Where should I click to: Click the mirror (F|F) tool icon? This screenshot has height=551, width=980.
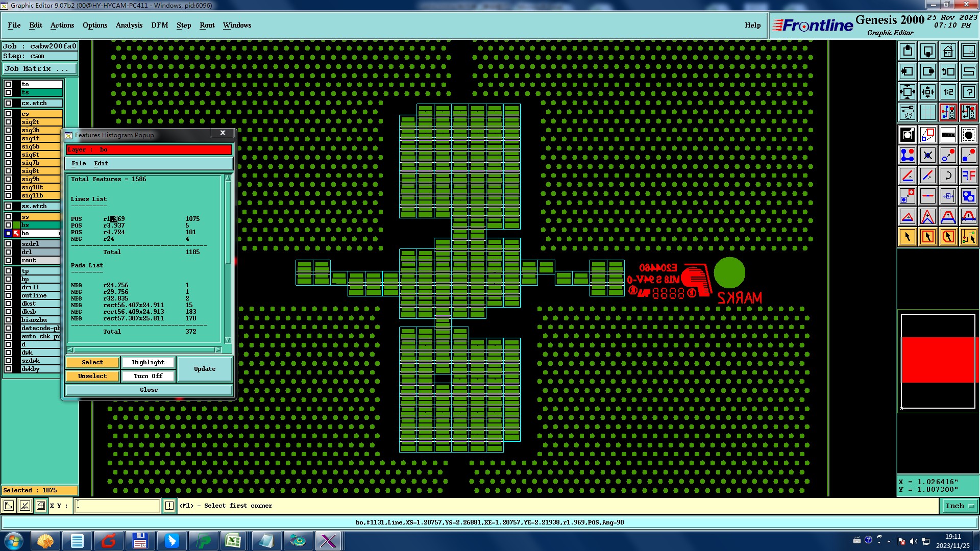coord(968,176)
